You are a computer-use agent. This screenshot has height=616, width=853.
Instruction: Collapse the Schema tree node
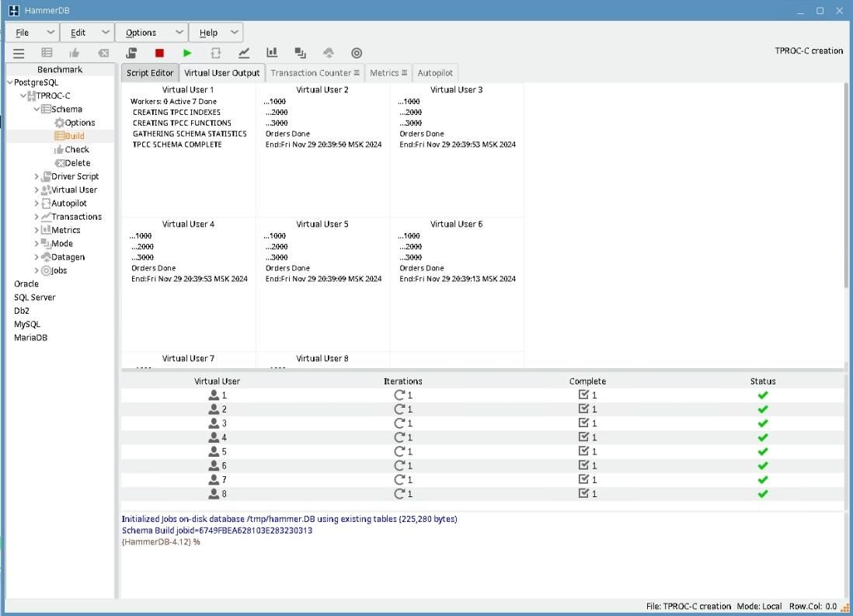(37, 110)
